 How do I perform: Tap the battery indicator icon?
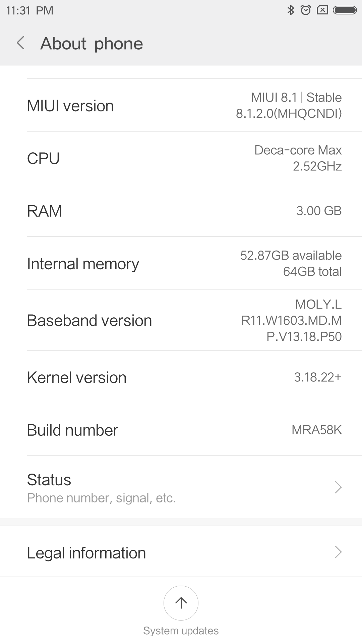pos(345,10)
